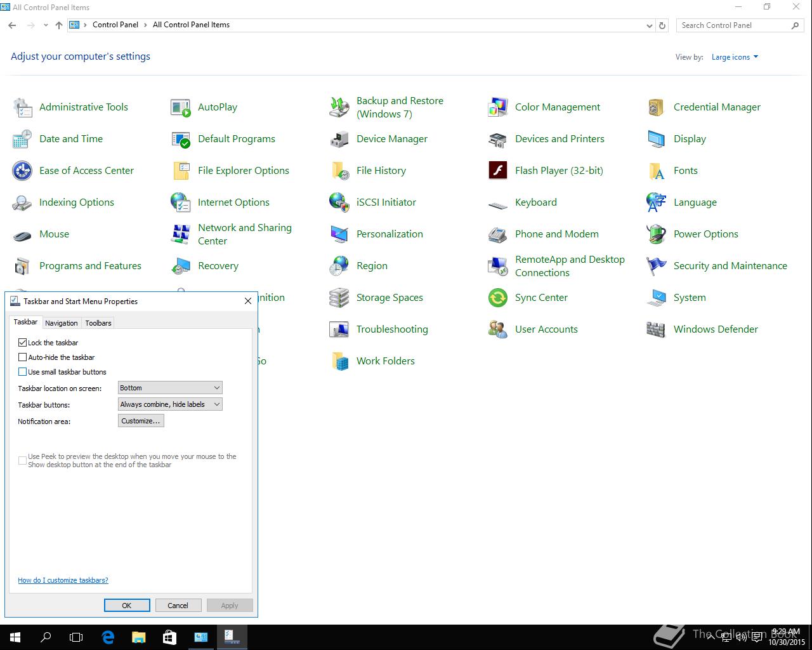Check Use small taskbar buttons
Viewport: 812px width, 650px height.
pos(23,372)
